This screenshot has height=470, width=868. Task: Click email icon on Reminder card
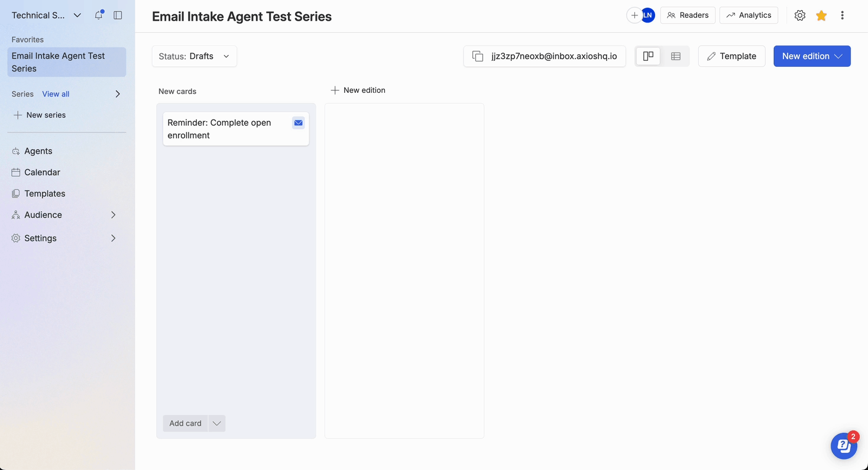[x=298, y=123]
